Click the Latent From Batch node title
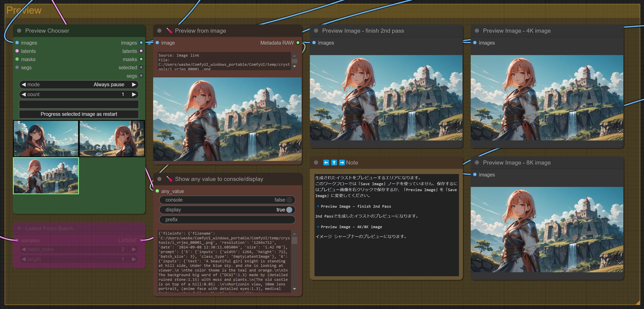The height and width of the screenshot is (309, 644). (49, 229)
